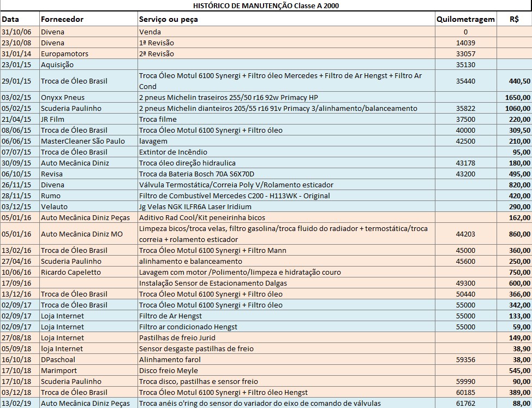Select the date cell '26/11/15'

tap(20, 185)
